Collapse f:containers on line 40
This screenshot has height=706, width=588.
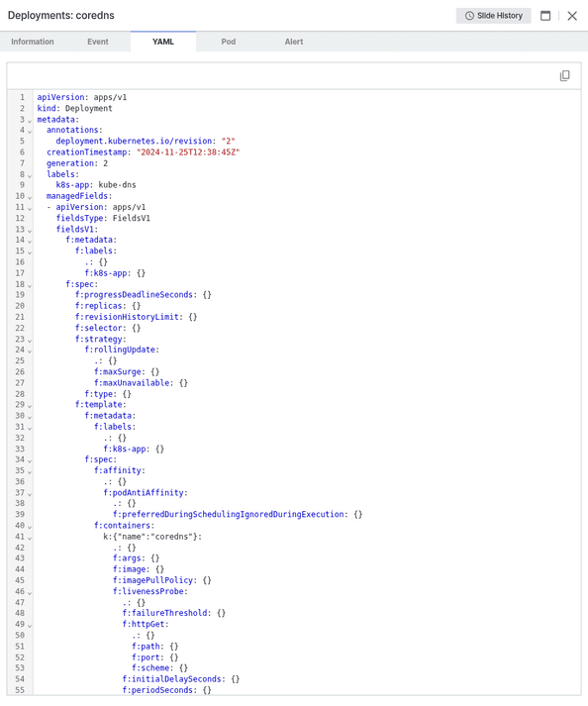tap(30, 527)
